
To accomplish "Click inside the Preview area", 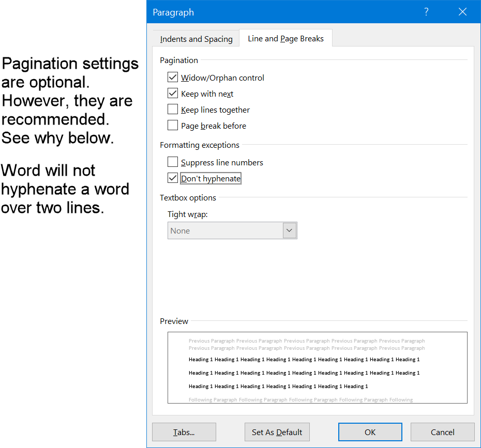I will coord(317,368).
